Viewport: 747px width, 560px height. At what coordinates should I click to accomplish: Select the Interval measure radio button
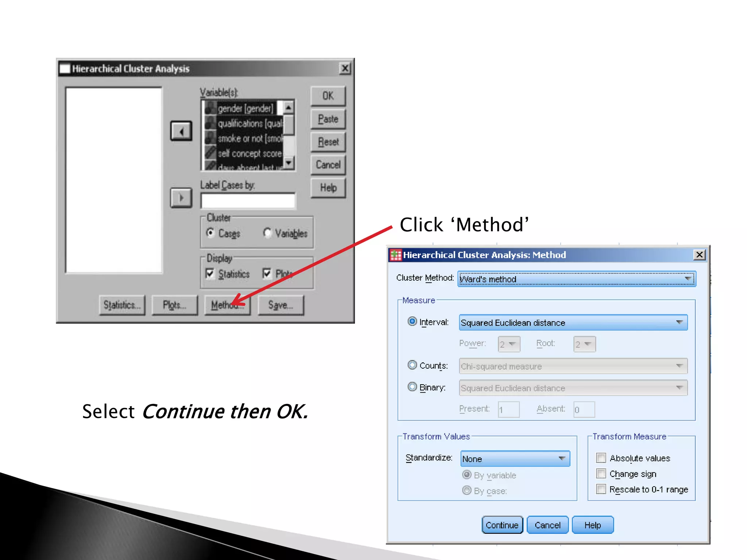412,322
